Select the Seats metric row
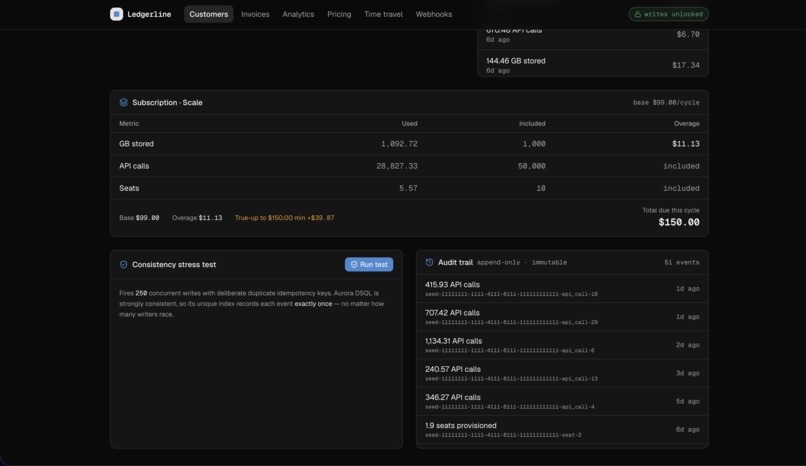The height and width of the screenshot is (466, 806). pos(409,188)
